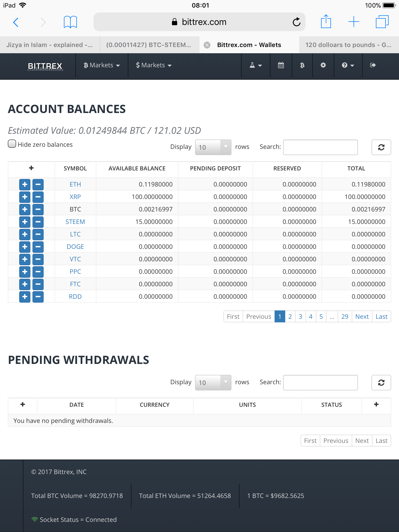Withdraw BTC with the minus button
The width and height of the screenshot is (399, 532).
click(38, 209)
